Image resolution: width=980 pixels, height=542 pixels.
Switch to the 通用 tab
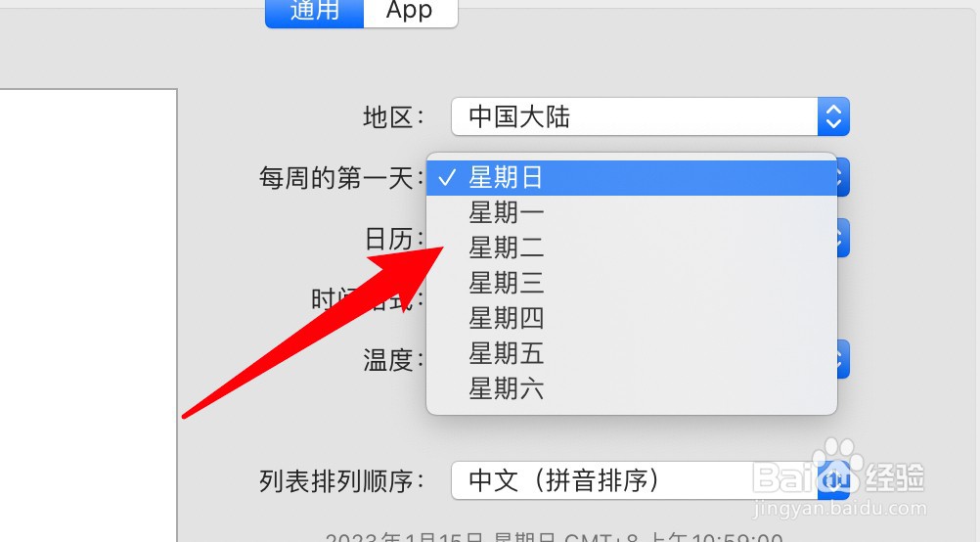pos(314,13)
